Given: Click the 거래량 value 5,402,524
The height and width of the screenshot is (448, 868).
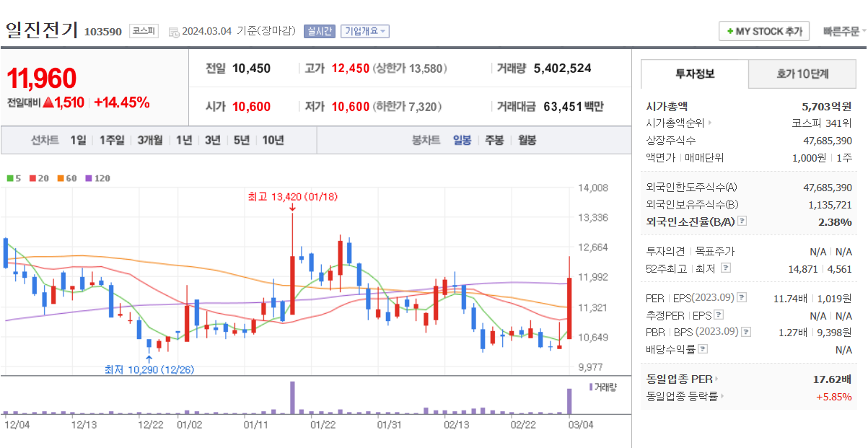Looking at the screenshot, I should click(x=563, y=68).
